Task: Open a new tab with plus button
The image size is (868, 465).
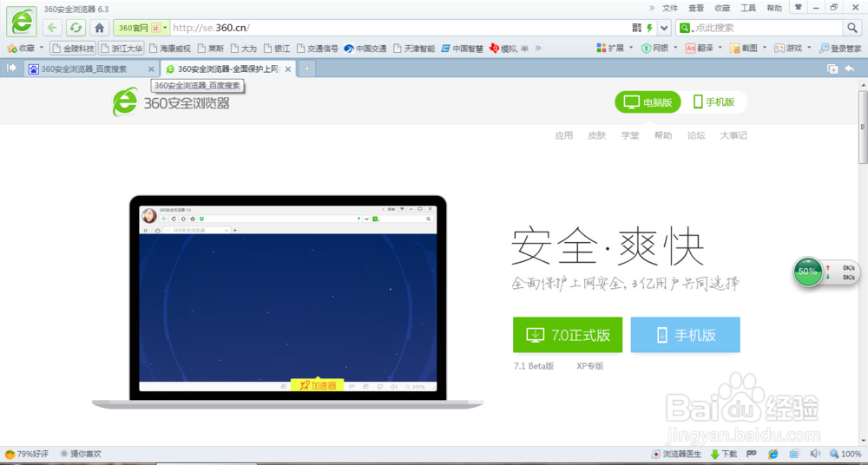Action: [306, 69]
